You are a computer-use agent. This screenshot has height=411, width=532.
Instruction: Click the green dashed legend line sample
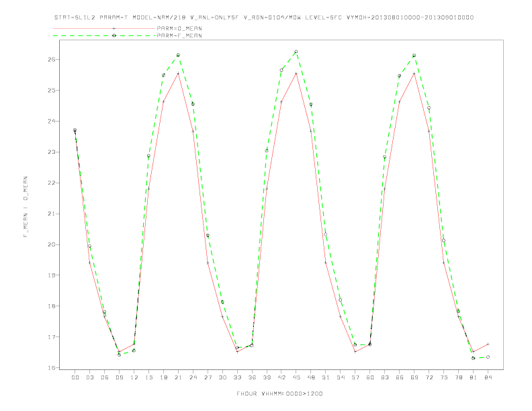104,36
